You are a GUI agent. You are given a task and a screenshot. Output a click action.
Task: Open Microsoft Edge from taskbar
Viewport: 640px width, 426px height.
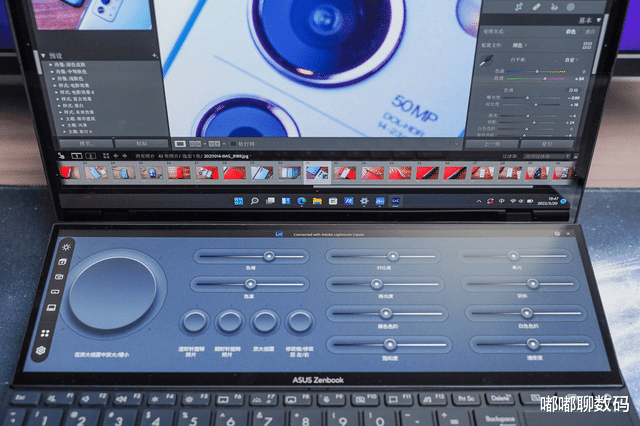[301, 201]
